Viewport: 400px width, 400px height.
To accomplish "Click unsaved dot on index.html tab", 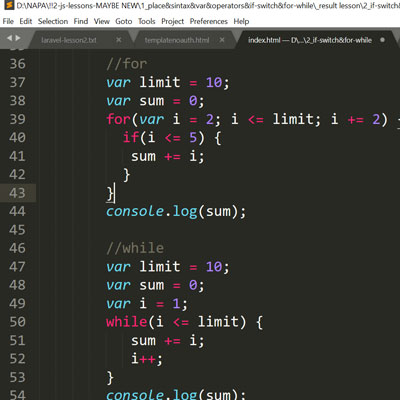I will pos(382,40).
